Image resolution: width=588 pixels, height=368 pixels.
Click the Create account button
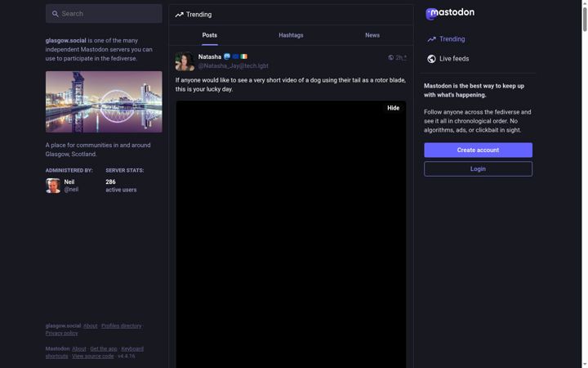click(x=478, y=150)
